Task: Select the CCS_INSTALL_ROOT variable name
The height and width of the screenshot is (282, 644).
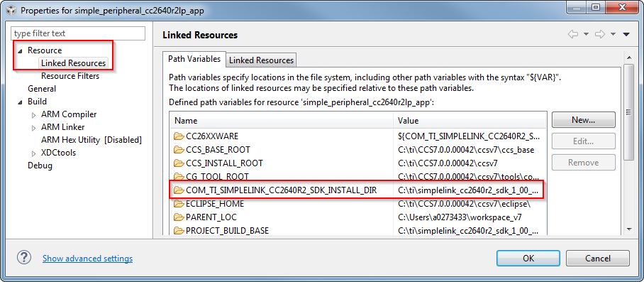Action: pyautogui.click(x=224, y=163)
